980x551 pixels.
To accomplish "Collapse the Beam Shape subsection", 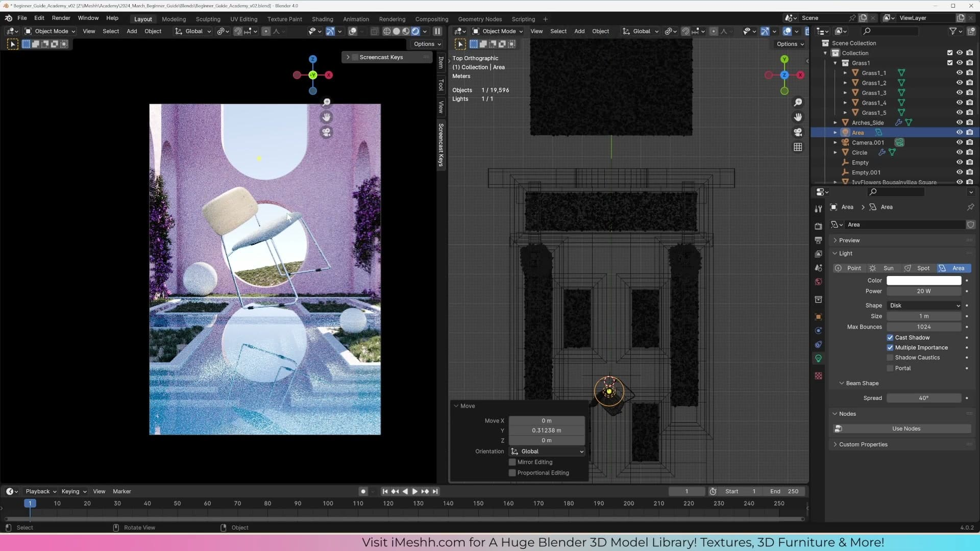I will 841,383.
